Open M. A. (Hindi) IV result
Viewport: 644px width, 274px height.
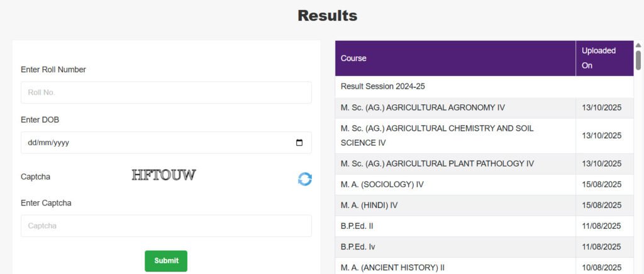coord(369,205)
